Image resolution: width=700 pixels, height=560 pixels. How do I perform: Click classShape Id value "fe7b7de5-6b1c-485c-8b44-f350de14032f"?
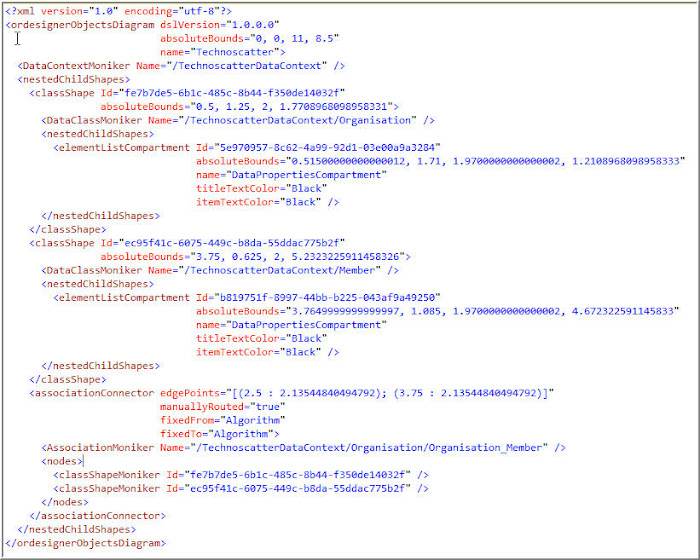(232, 93)
